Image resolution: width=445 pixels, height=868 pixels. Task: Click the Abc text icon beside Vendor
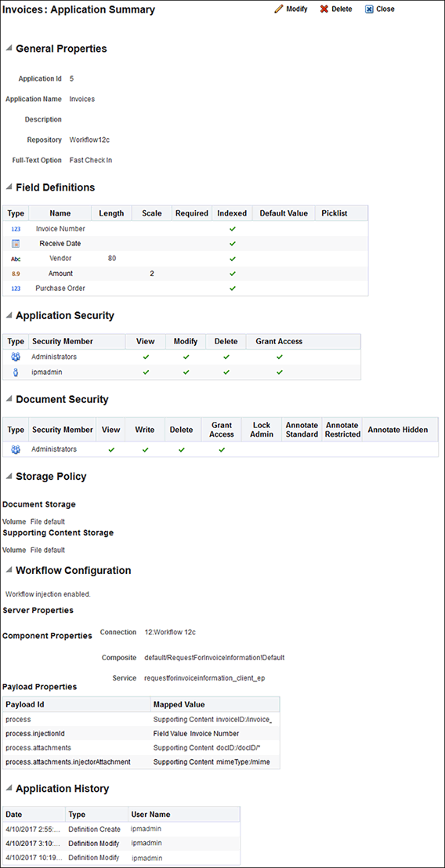(x=16, y=259)
